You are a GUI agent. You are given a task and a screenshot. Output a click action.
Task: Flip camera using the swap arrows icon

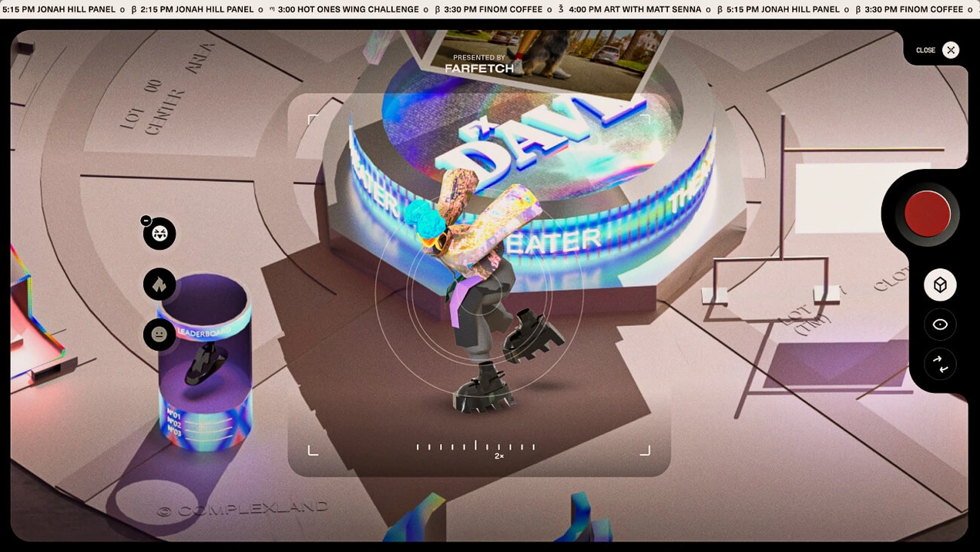(x=940, y=365)
